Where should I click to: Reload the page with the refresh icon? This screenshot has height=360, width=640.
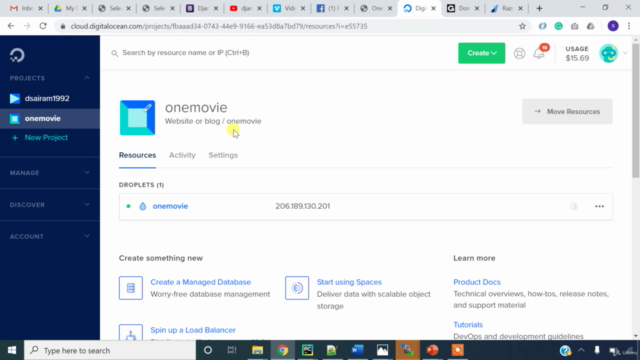pyautogui.click(x=43, y=26)
